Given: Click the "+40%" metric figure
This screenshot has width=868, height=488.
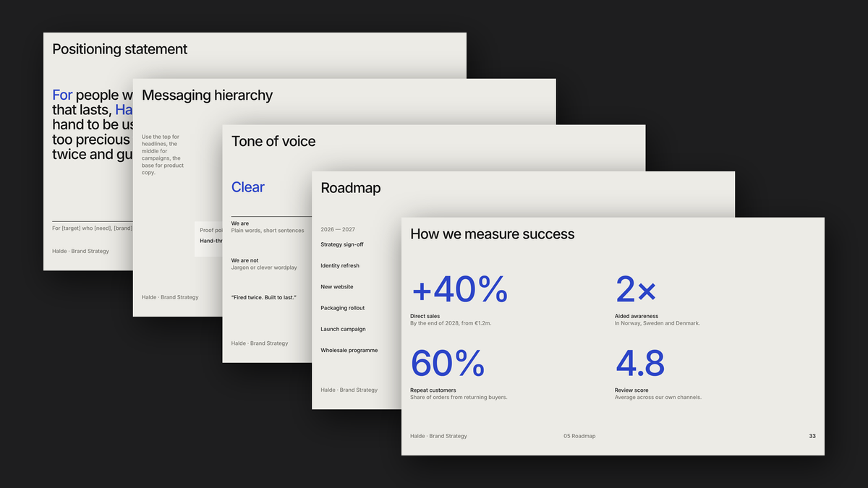Looking at the screenshot, I should click(x=459, y=290).
